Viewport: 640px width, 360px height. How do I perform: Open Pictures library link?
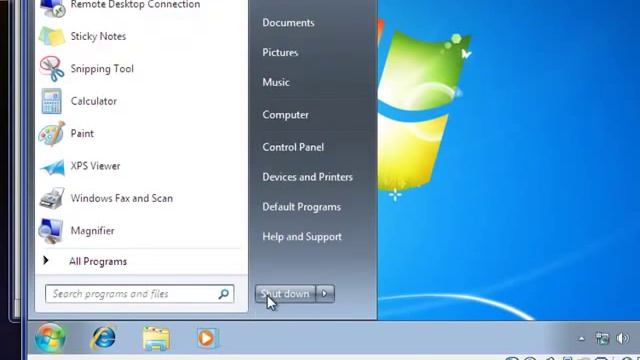[x=280, y=53]
